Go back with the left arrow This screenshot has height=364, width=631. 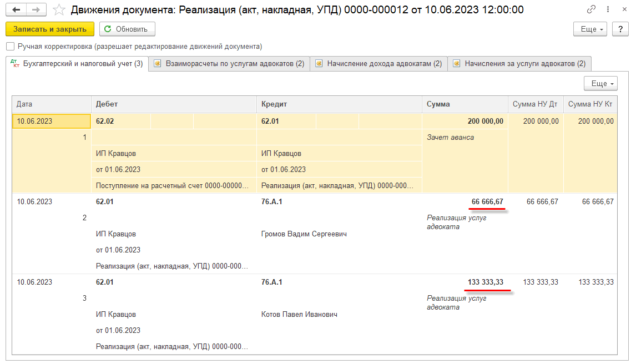click(x=16, y=10)
